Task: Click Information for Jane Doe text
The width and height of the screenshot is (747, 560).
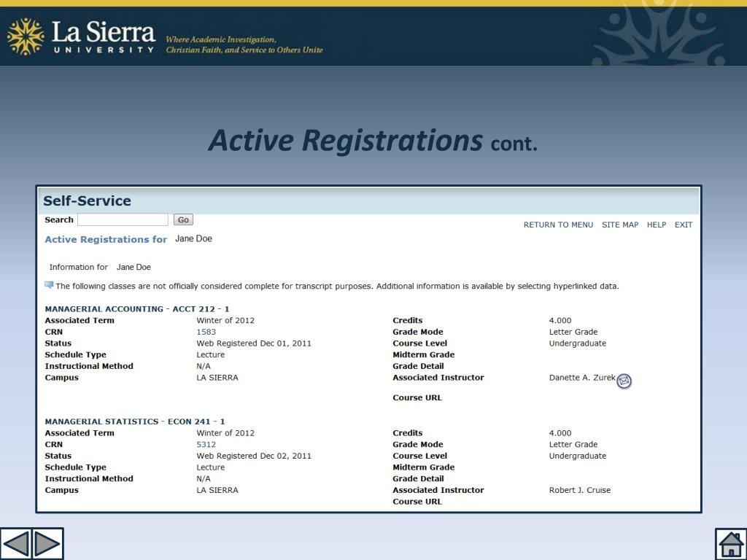Action: point(100,267)
